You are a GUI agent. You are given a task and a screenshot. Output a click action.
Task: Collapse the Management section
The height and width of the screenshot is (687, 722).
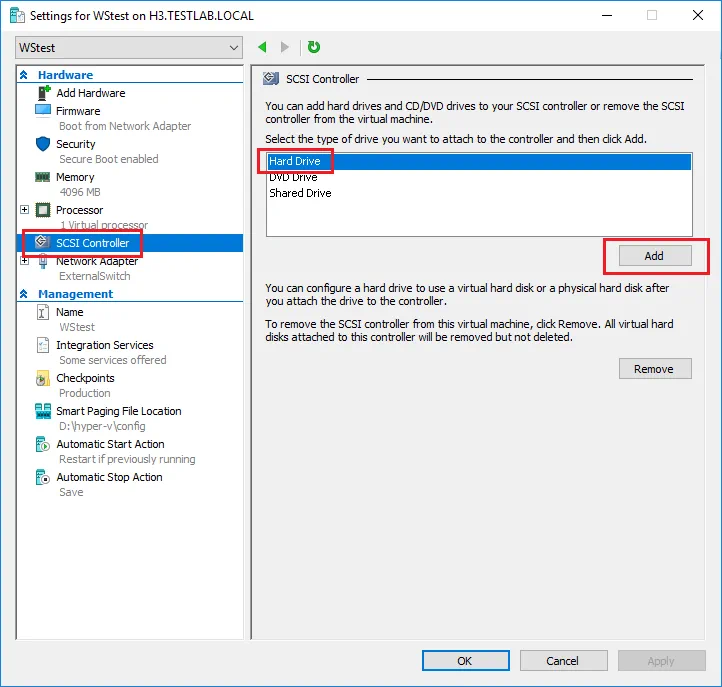click(24, 294)
